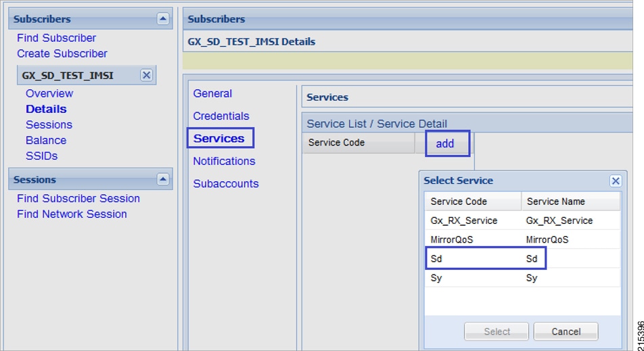Click the Cancel button in dialog
Viewport: 644px width, 351px height.
click(566, 331)
